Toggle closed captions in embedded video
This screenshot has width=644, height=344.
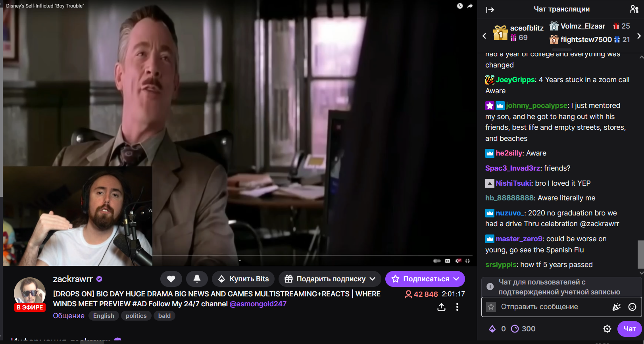(x=448, y=261)
